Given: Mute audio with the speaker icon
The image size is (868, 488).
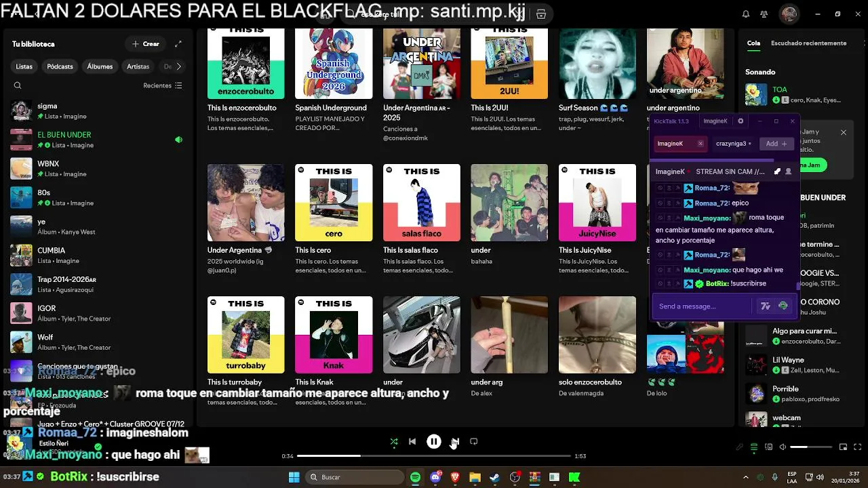Looking at the screenshot, I should [x=783, y=447].
